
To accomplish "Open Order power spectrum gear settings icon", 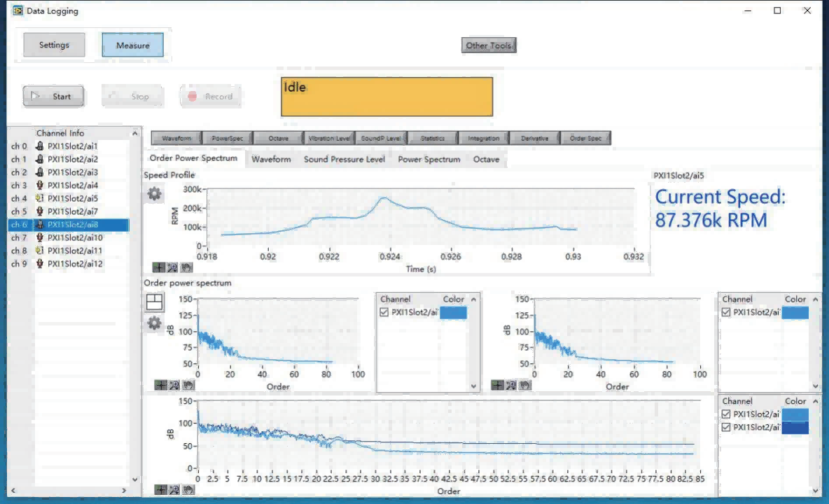I will [154, 323].
